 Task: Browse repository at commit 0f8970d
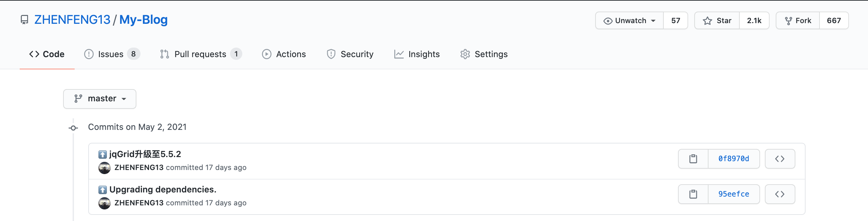click(x=780, y=159)
